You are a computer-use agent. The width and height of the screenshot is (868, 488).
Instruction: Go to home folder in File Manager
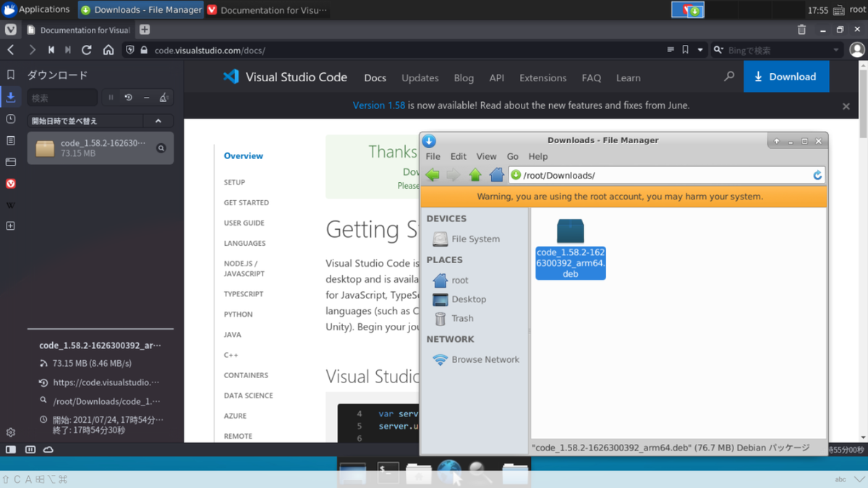[x=497, y=175]
